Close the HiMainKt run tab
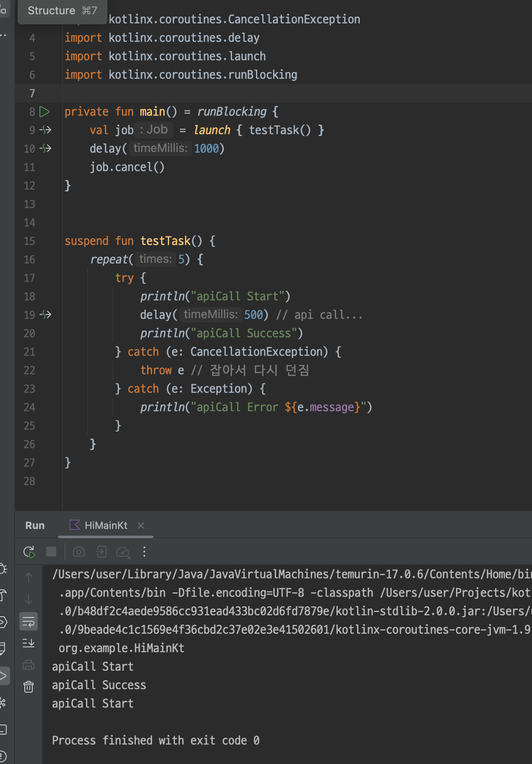532x764 pixels. point(141,525)
